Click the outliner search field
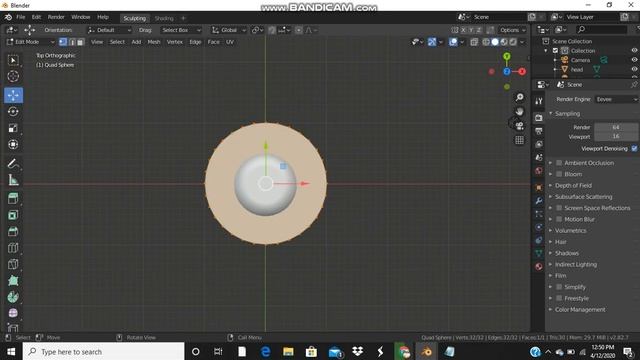 (602, 29)
